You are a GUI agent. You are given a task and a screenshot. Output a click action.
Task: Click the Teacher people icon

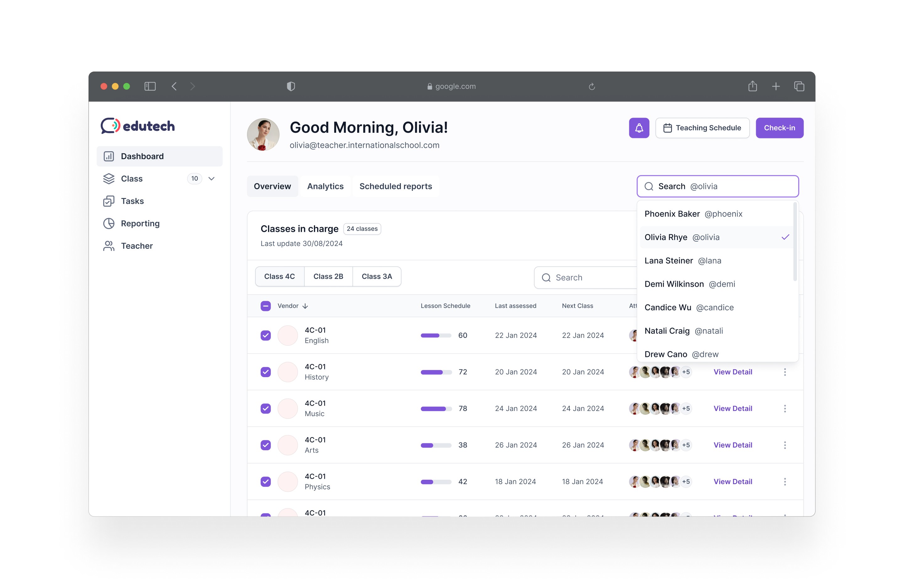109,246
